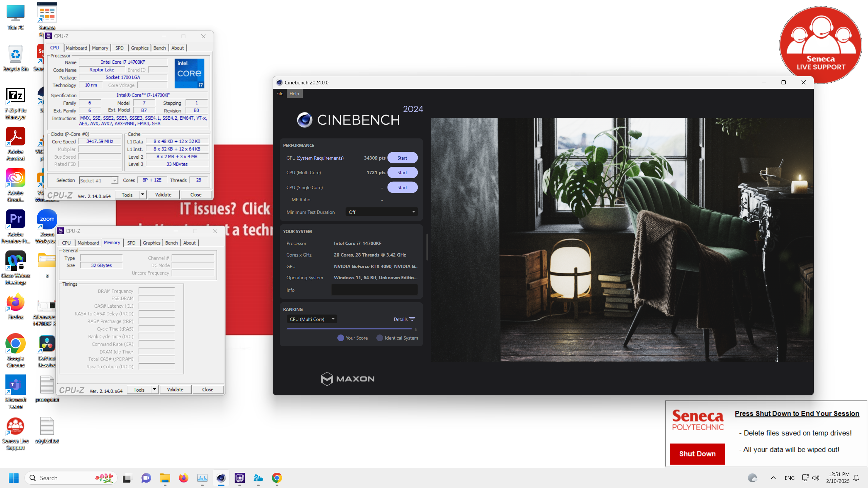Image resolution: width=868 pixels, height=488 pixels.
Task: Click the Cinebench rendered room image
Action: [622, 240]
